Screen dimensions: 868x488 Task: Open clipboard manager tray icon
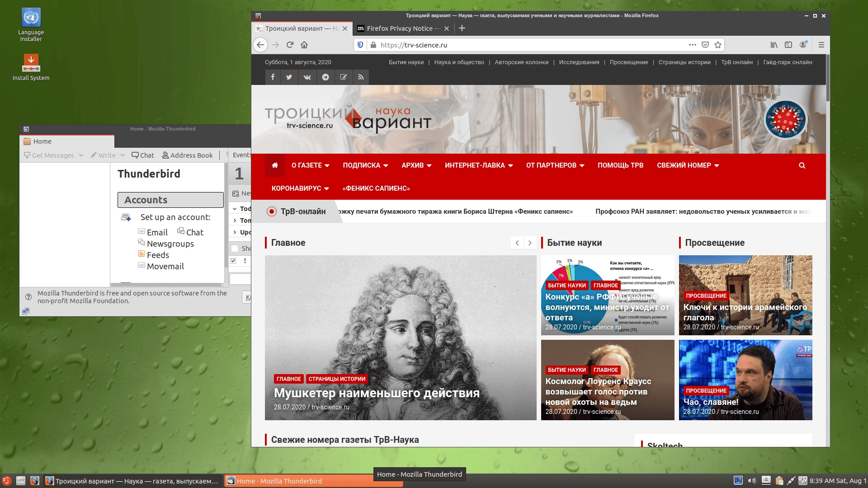click(779, 481)
